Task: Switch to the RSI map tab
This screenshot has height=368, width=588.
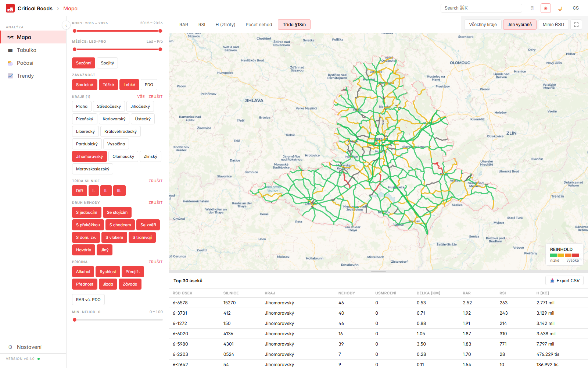Action: [x=202, y=25]
